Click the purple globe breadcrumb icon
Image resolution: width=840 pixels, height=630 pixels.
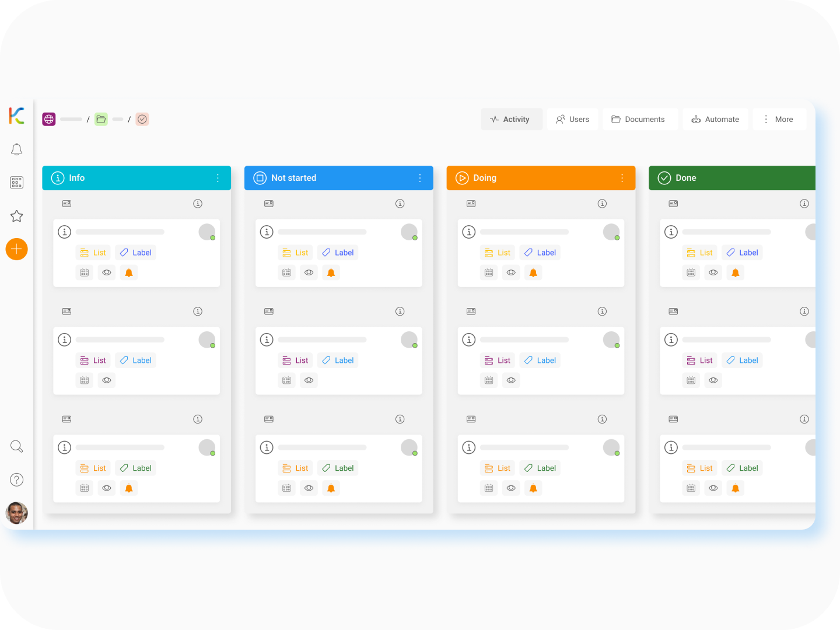(x=49, y=120)
